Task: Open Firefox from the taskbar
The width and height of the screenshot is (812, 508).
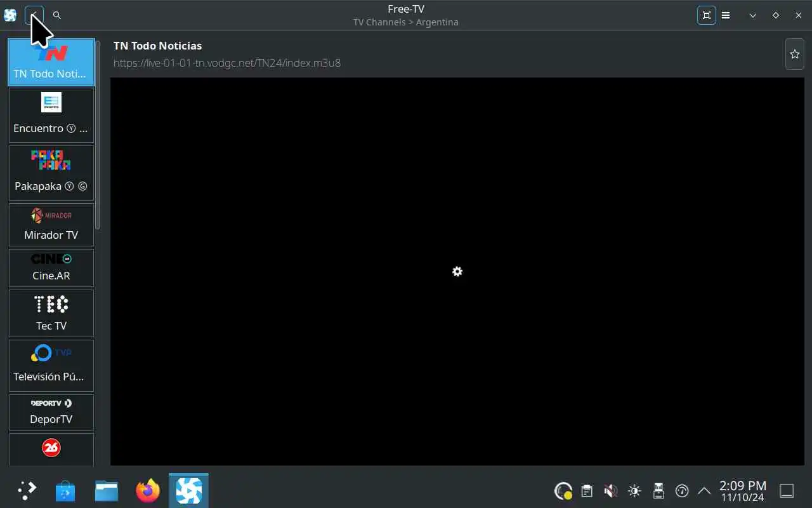Action: [x=148, y=490]
